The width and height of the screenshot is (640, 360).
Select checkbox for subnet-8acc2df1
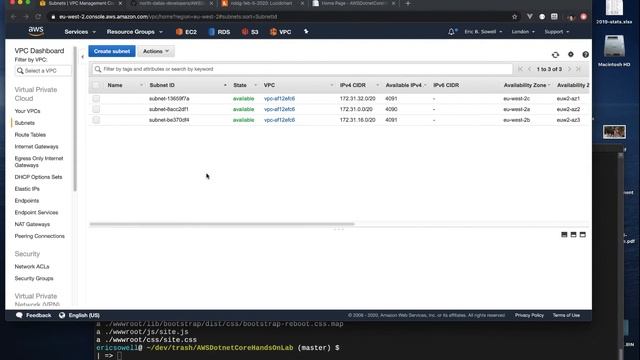(x=96, y=109)
